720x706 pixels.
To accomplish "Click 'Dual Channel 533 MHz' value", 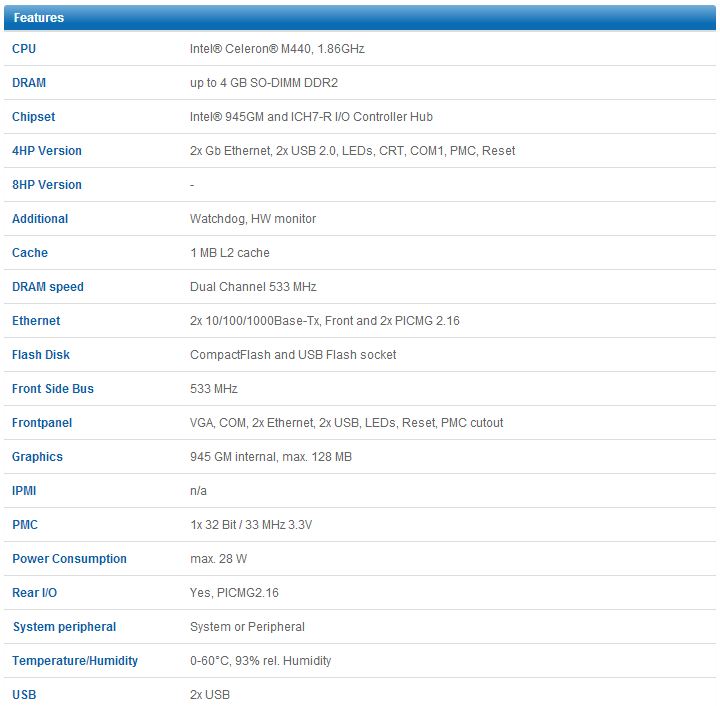I will tap(253, 286).
